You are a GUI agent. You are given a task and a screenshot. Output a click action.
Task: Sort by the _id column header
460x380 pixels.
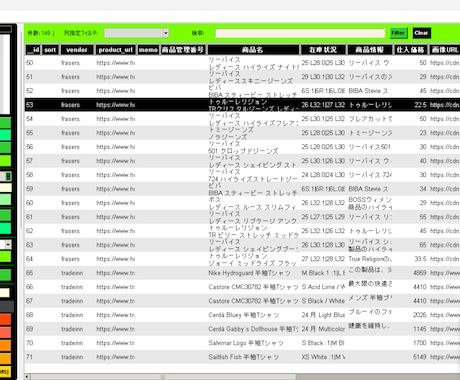[33, 50]
